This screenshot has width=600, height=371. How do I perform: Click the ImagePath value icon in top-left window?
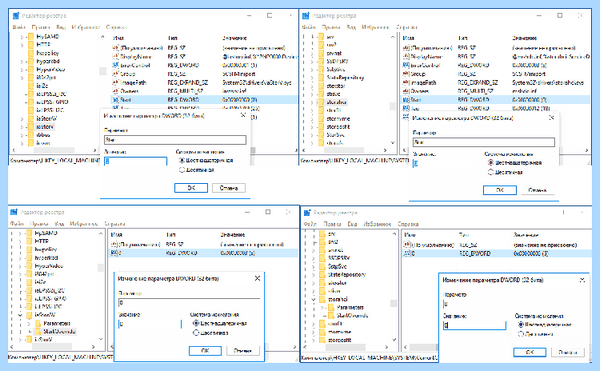pos(116,82)
